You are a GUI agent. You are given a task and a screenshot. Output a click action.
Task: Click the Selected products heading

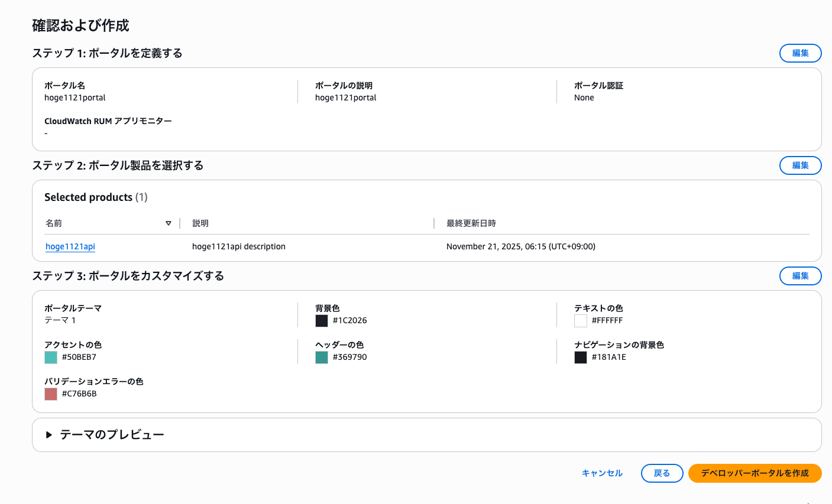coord(88,197)
